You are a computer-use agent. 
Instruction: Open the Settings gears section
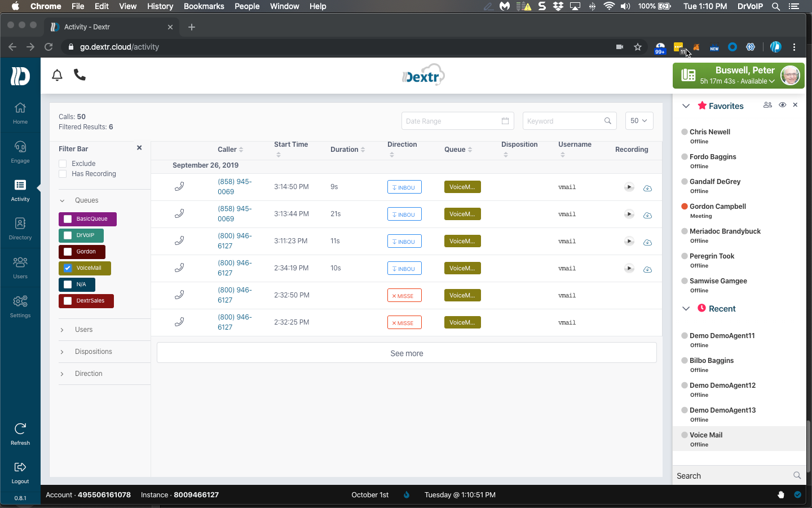pyautogui.click(x=20, y=306)
